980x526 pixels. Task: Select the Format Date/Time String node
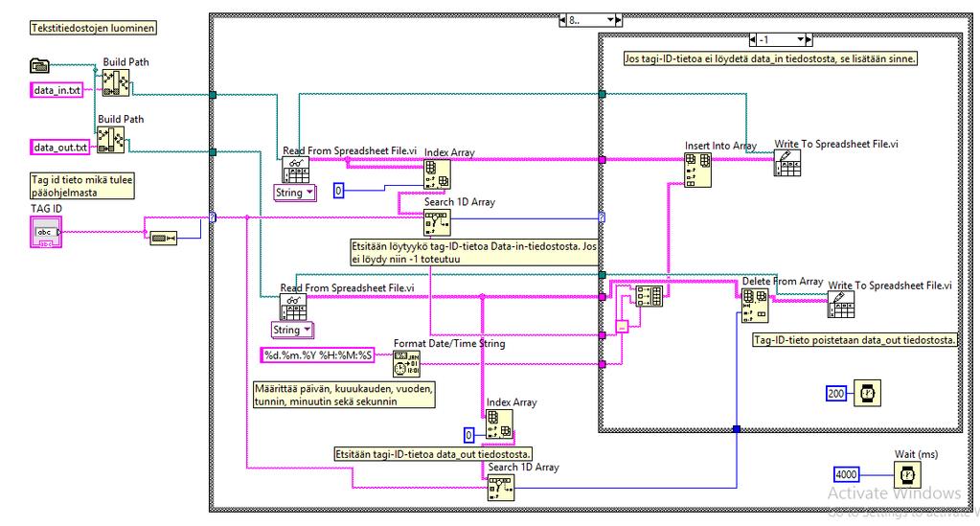click(406, 363)
